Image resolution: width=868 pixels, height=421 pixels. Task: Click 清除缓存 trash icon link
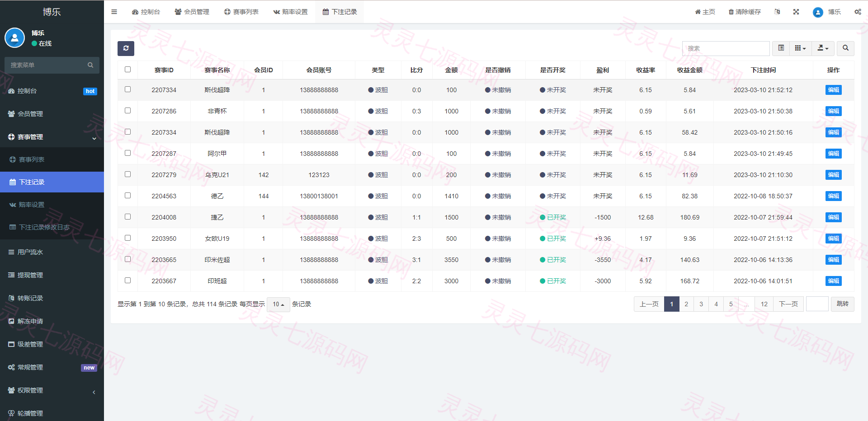coord(745,12)
